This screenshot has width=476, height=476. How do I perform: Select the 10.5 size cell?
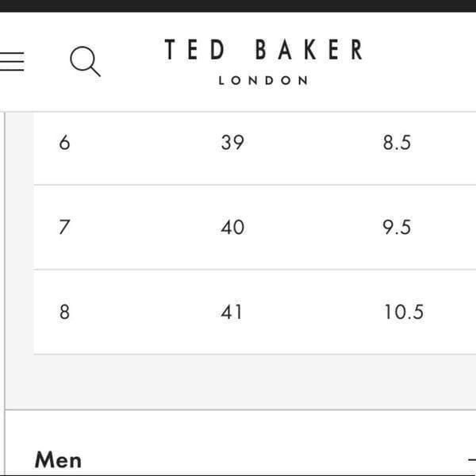point(404,312)
